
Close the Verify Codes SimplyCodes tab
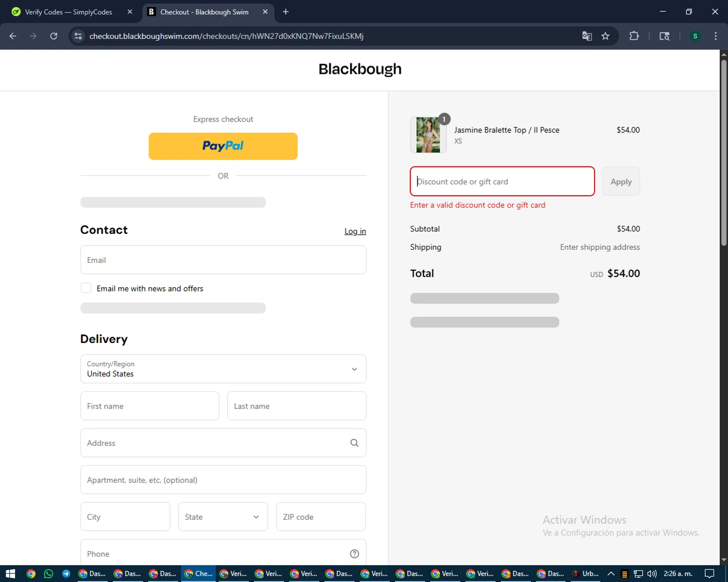coord(130,12)
